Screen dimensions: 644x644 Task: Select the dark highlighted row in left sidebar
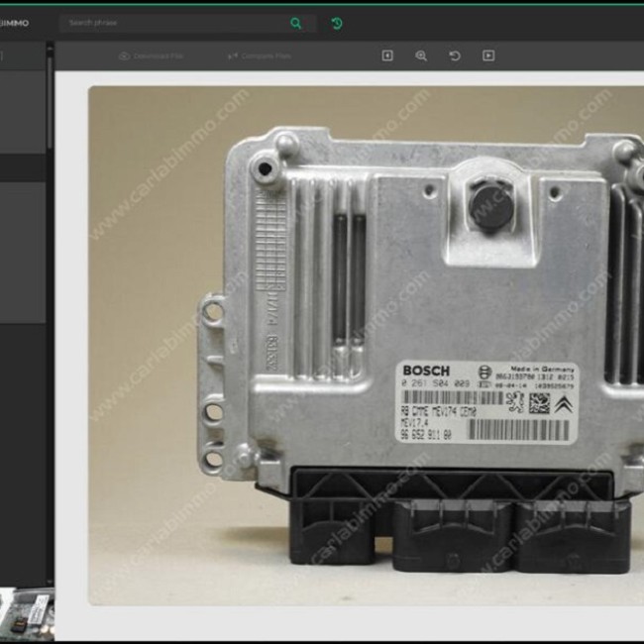coord(23,168)
